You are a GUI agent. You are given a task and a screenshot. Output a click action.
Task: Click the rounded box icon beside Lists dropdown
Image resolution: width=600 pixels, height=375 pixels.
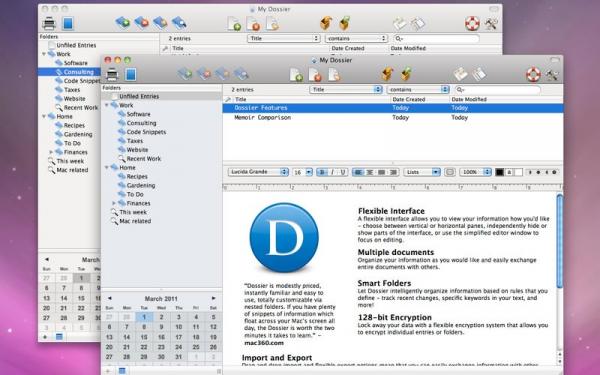point(450,172)
